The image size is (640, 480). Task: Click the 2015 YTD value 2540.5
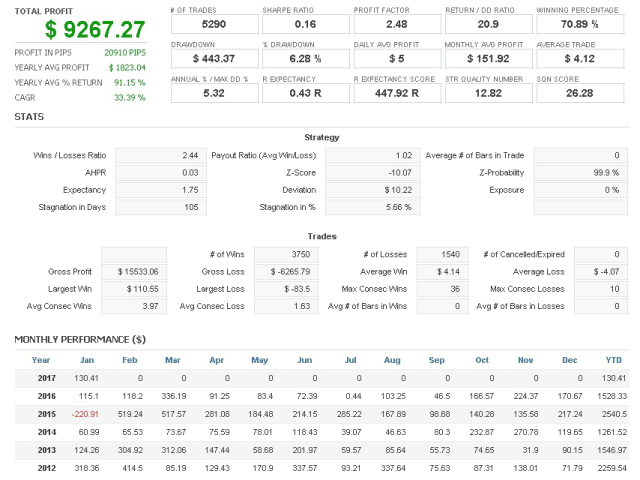614,414
